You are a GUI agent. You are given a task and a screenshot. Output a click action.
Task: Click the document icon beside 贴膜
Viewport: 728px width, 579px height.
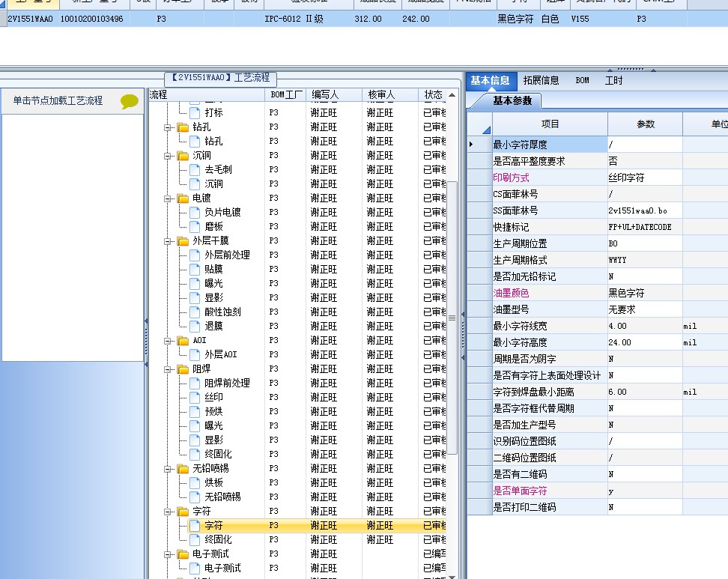click(x=195, y=270)
